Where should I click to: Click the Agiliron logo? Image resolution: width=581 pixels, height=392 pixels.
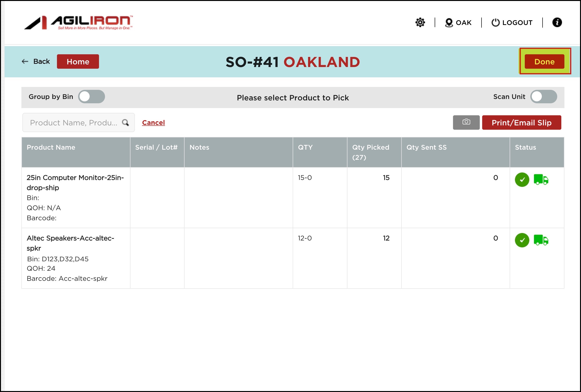click(79, 23)
